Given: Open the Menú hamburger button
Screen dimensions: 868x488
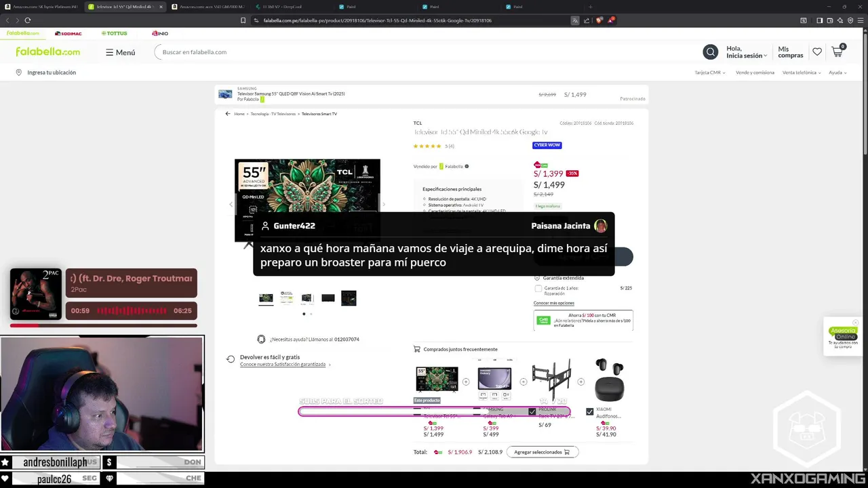Looking at the screenshot, I should click(120, 52).
